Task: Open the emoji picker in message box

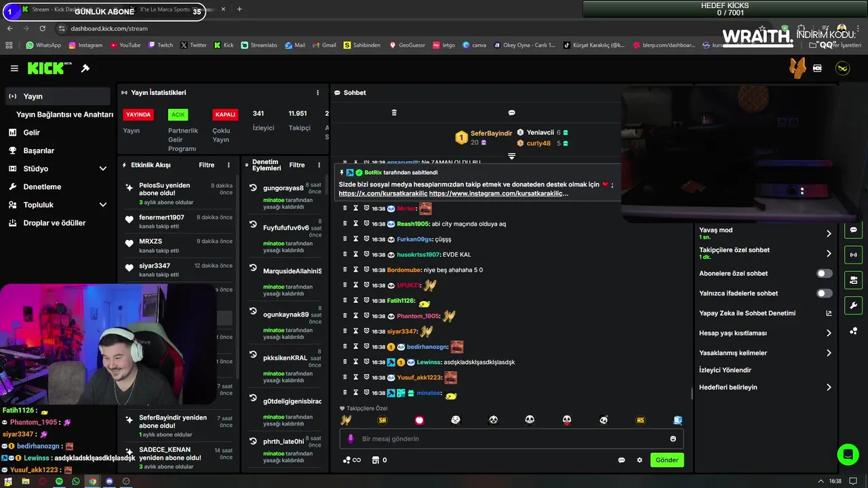Action: coord(673,439)
